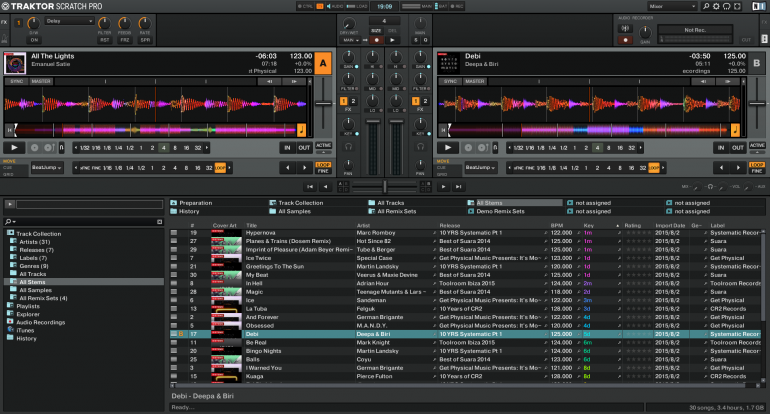The height and width of the screenshot is (414, 770).
Task: Toggle Deck B FX unit 1 assign
Action: pyautogui.click(x=415, y=101)
